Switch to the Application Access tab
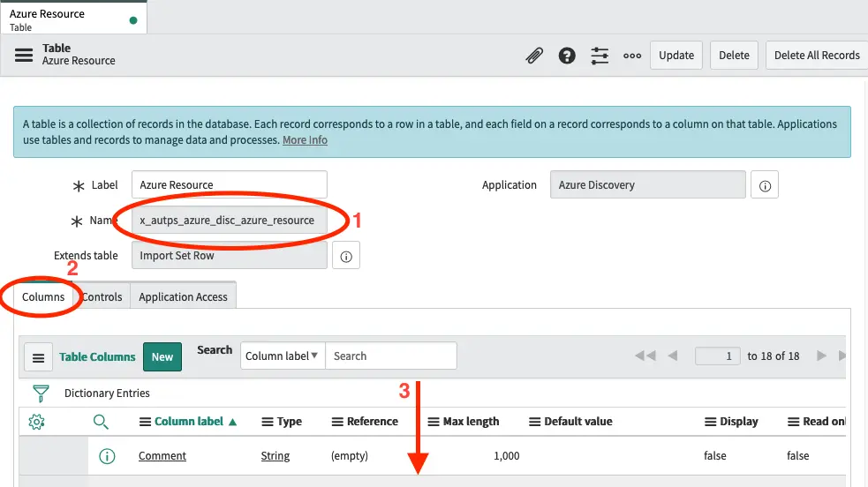Viewport: 868px width, 487px height. pos(183,297)
